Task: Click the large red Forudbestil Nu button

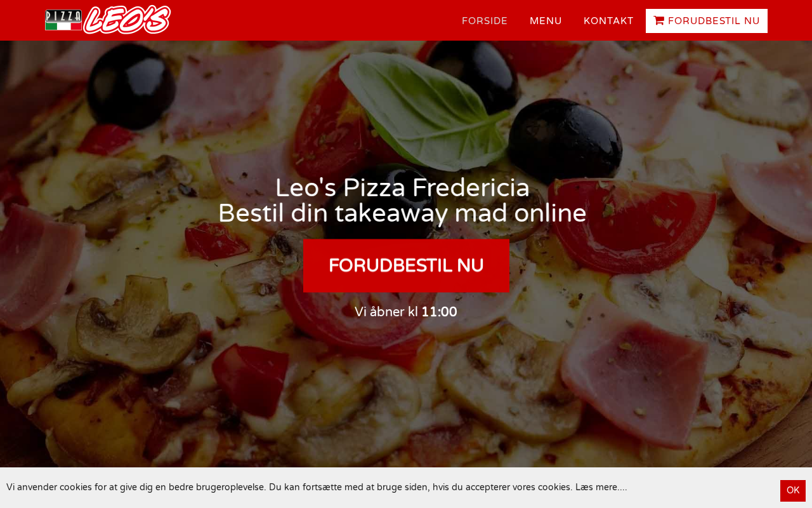Action: point(406,265)
